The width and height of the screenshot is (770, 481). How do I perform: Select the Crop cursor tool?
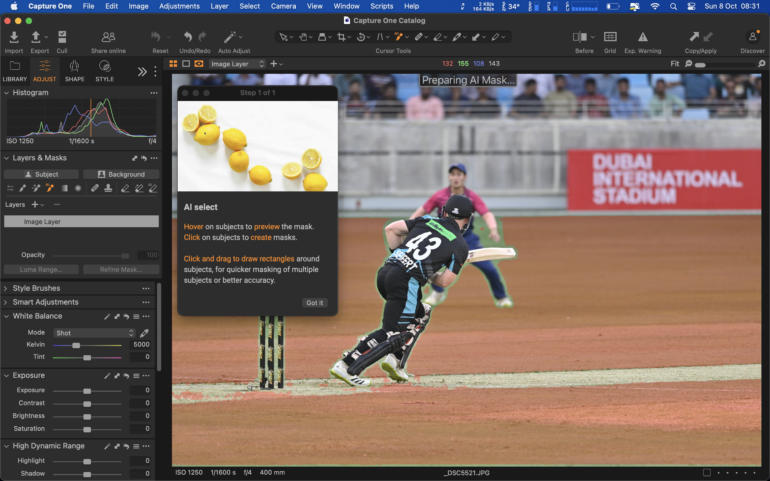tap(341, 37)
